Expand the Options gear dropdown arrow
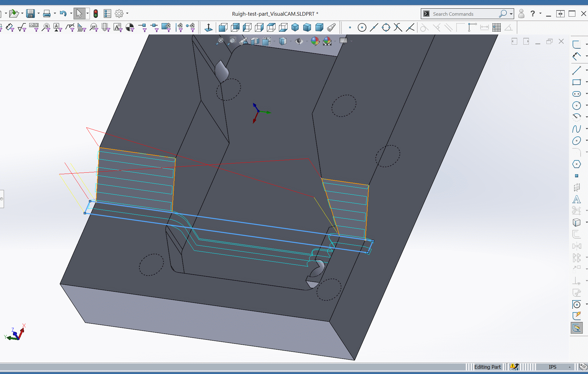This screenshot has width=588, height=374. click(x=127, y=14)
